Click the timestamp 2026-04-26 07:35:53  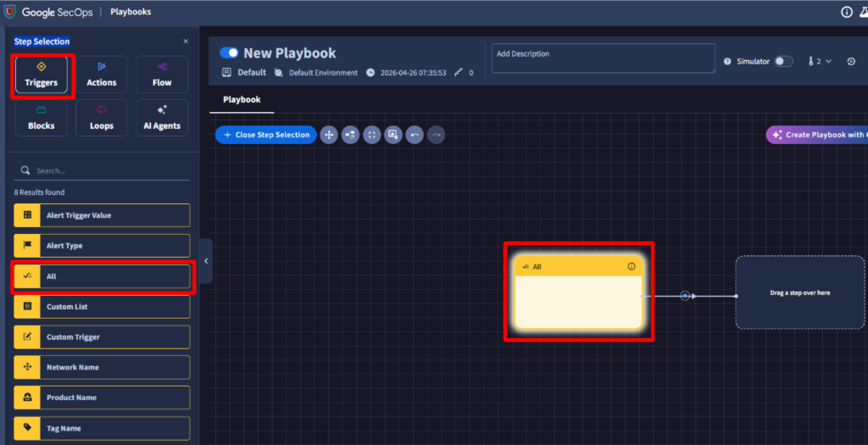(x=413, y=73)
